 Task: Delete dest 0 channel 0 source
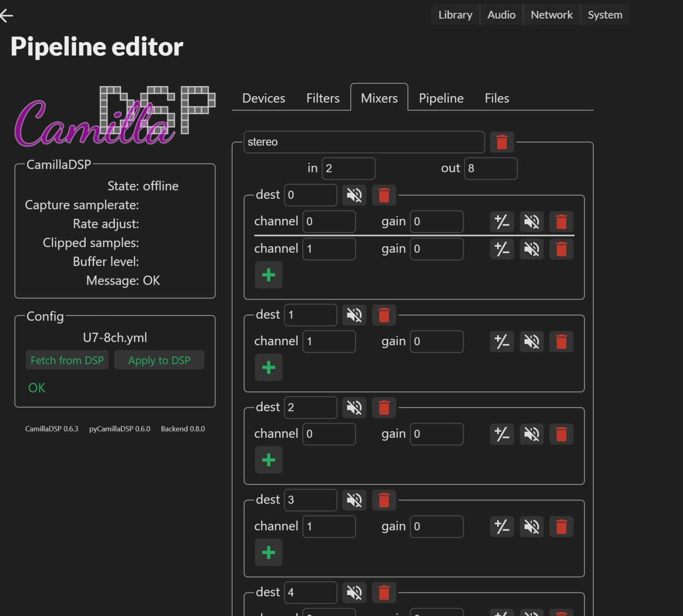click(x=561, y=222)
